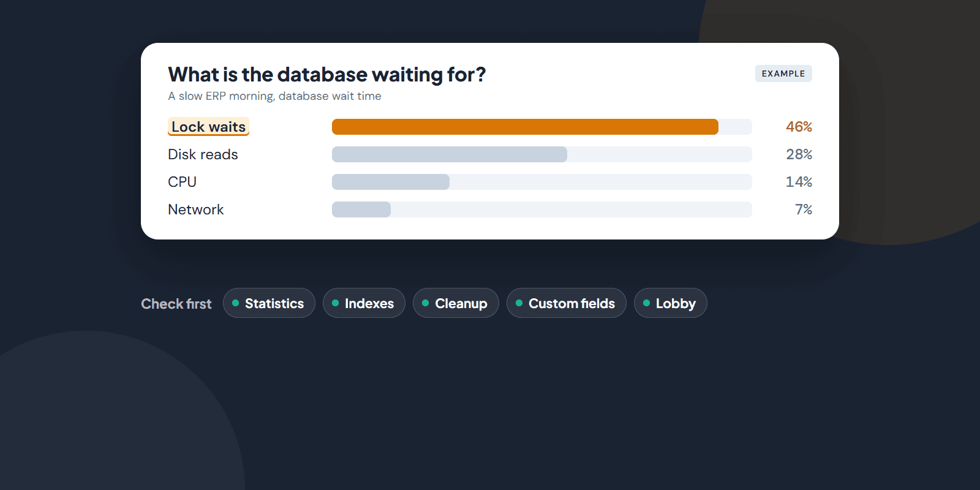Choose the Custom fields chip
980x490 pixels.
point(567,303)
